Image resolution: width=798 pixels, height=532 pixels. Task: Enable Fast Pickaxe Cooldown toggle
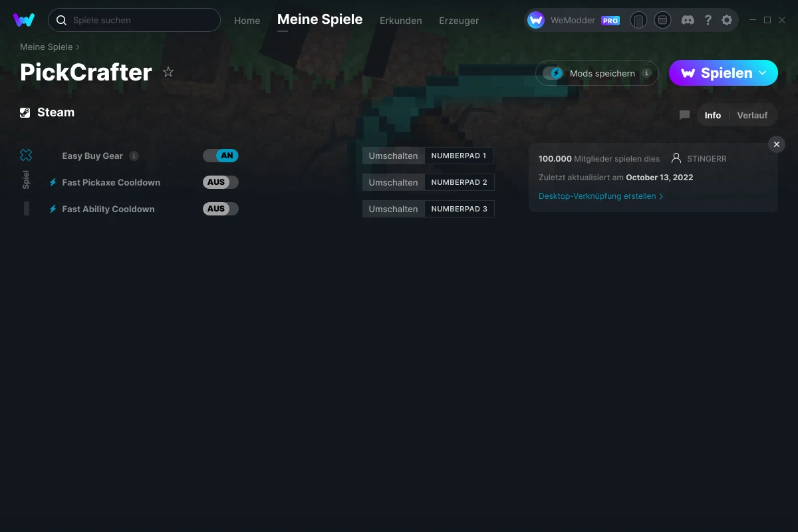coord(221,182)
